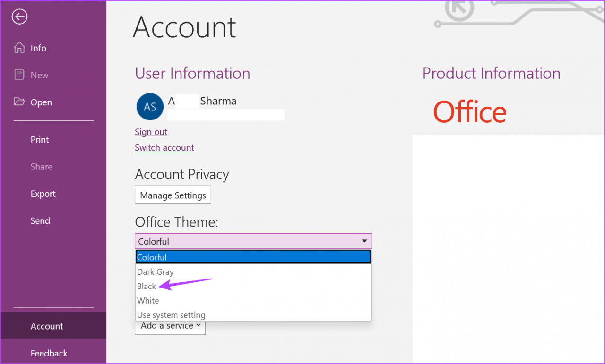Select Account in the sidebar
Viewport: 605px width, 364px height.
(x=47, y=326)
